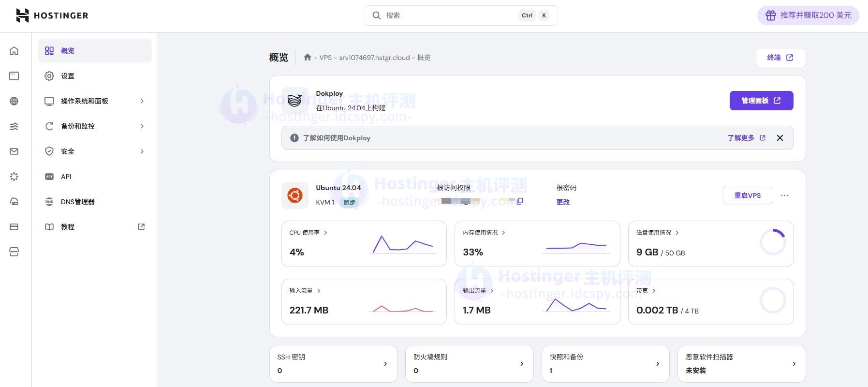Open the globe domains icon in left rail
Image resolution: width=868 pixels, height=387 pixels.
click(x=14, y=101)
